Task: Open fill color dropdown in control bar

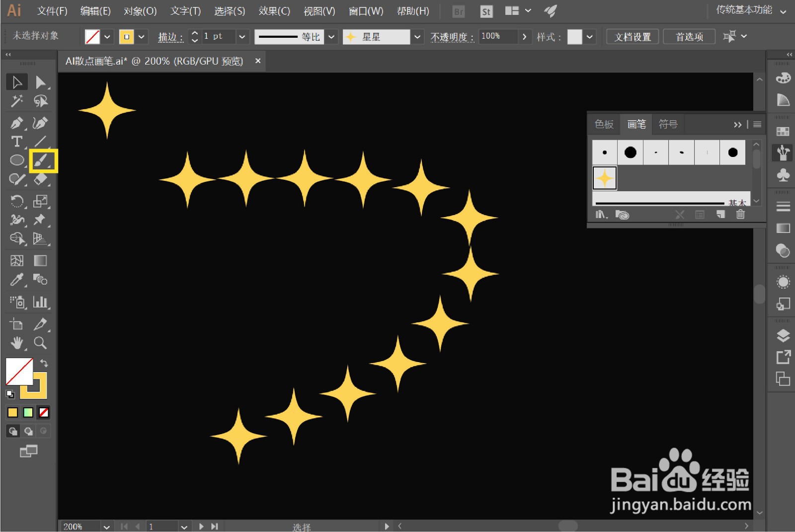Action: point(107,37)
